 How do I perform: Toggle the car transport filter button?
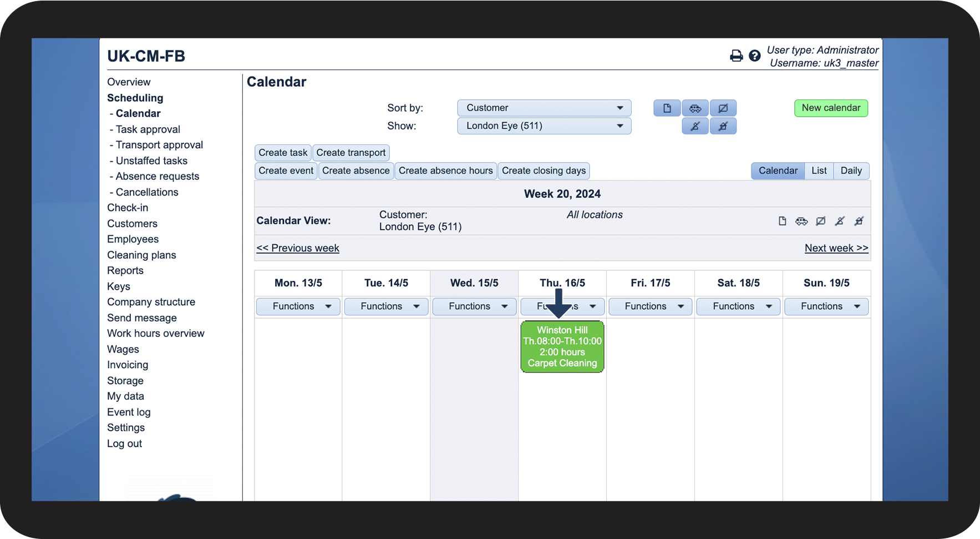695,108
